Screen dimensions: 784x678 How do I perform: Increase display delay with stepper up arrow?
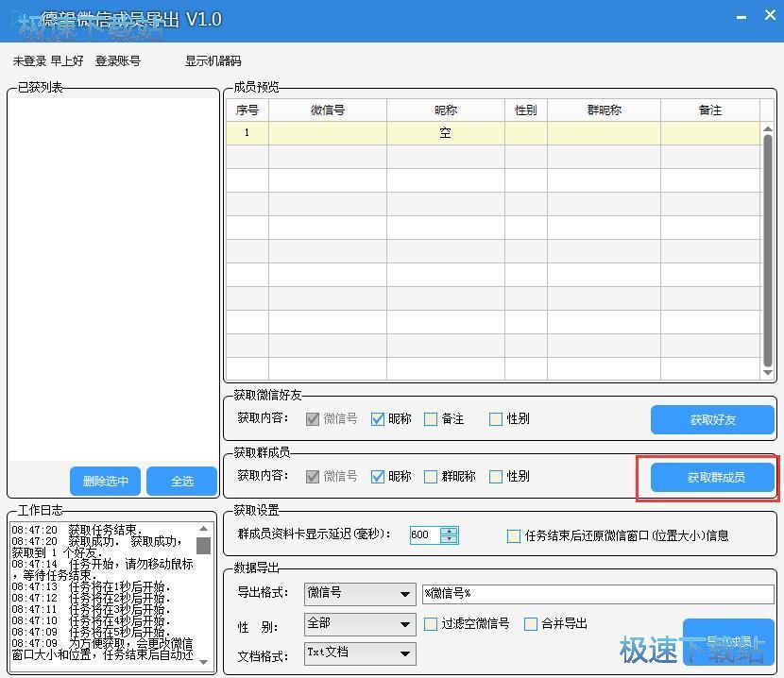[x=449, y=531]
